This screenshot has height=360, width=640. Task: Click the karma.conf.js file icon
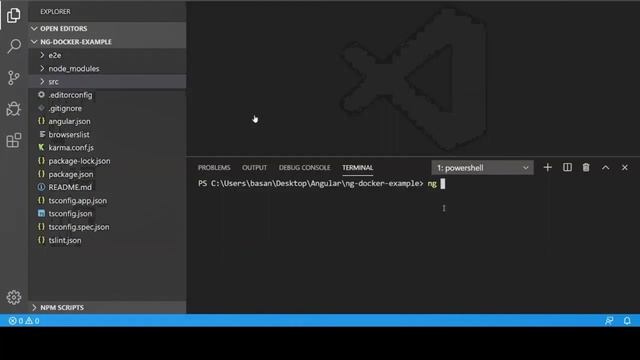(41, 147)
